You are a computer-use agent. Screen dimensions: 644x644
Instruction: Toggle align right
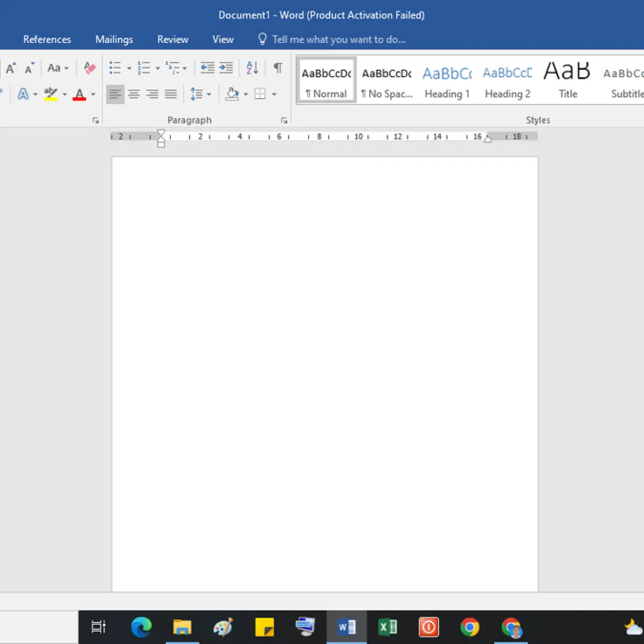click(x=152, y=94)
